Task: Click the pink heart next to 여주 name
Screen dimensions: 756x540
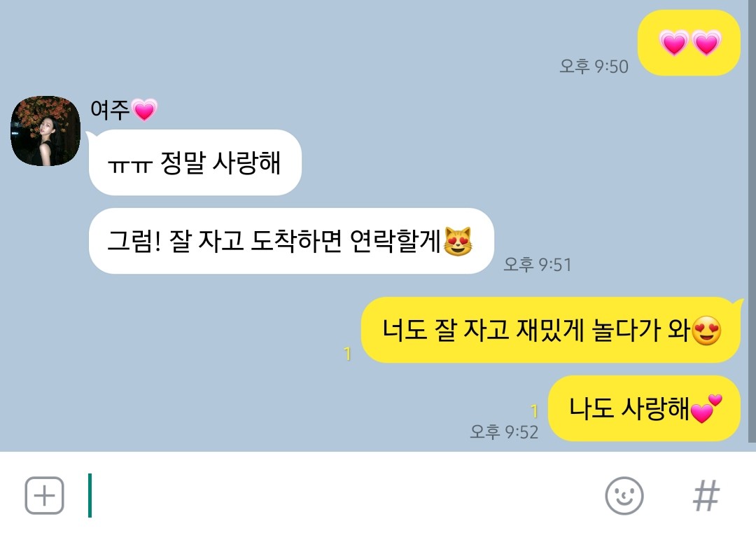Action: pos(144,109)
